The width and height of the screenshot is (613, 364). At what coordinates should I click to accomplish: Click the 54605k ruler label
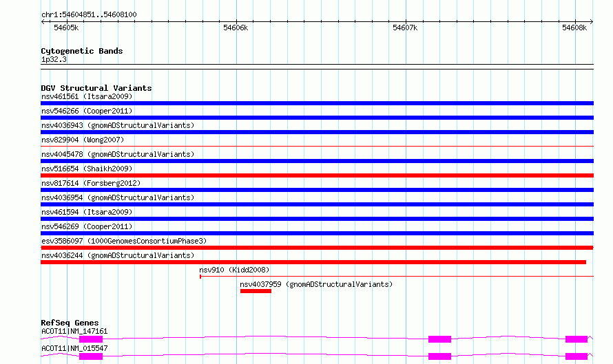pyautogui.click(x=66, y=28)
